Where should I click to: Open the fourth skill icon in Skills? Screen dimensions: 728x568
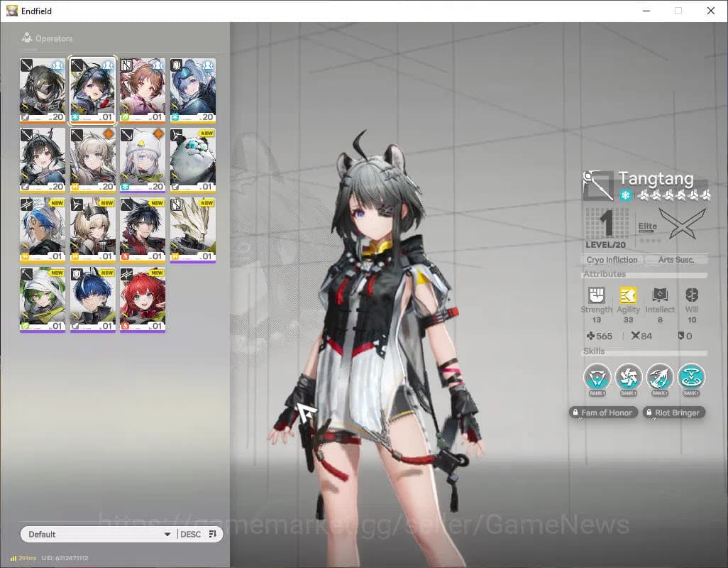[x=691, y=377]
